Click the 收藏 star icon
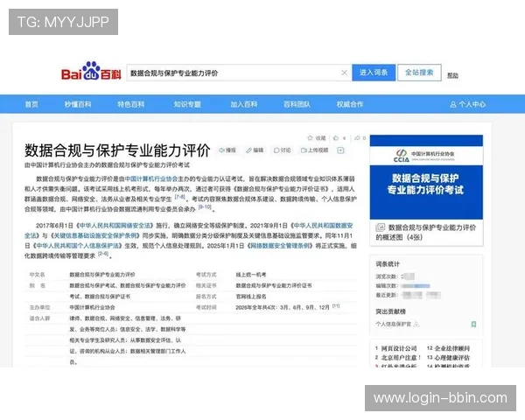 [310, 138]
